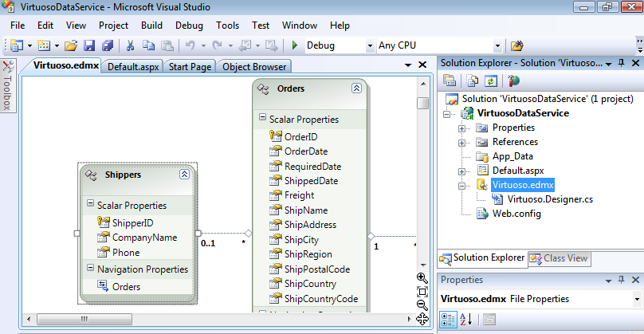The width and height of the screenshot is (644, 334).
Task: Collapse the Orders entity box
Action: pyautogui.click(x=356, y=88)
